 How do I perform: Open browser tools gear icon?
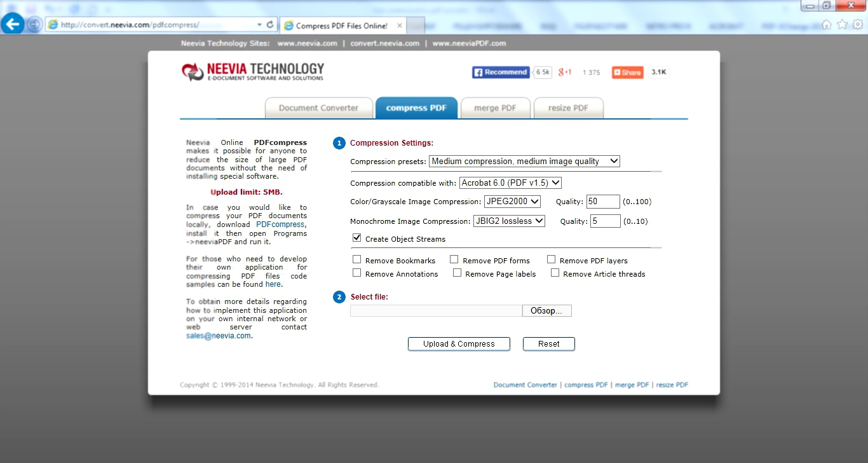click(x=857, y=25)
